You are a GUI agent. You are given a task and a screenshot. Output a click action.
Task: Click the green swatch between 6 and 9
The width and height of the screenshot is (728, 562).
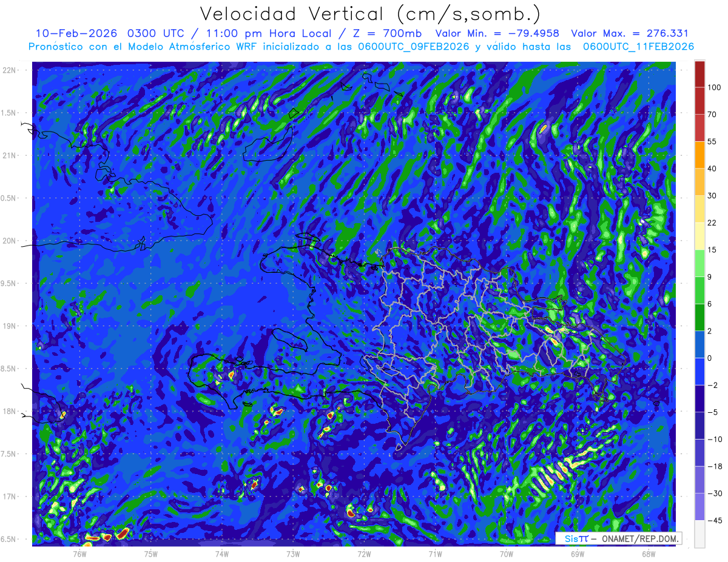[699, 290]
